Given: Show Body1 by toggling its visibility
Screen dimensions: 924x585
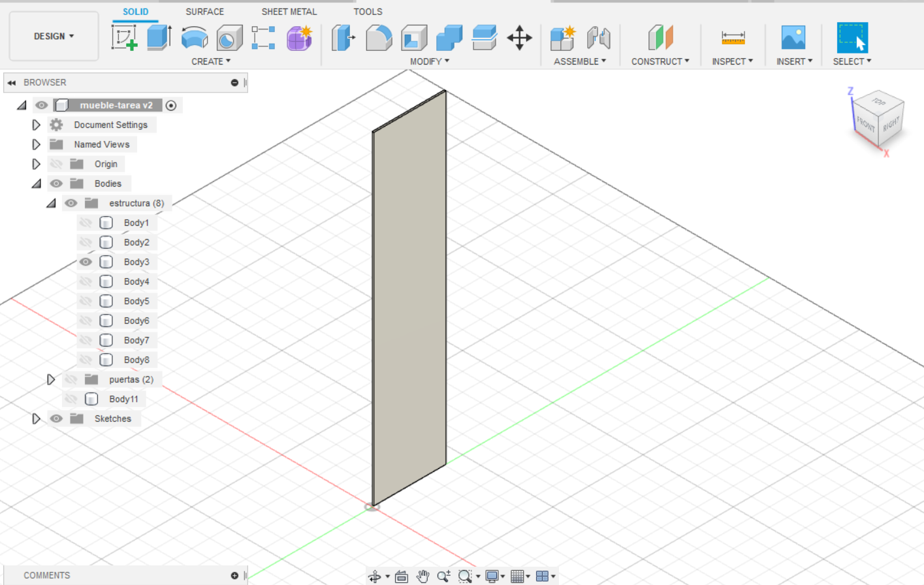Looking at the screenshot, I should [86, 223].
